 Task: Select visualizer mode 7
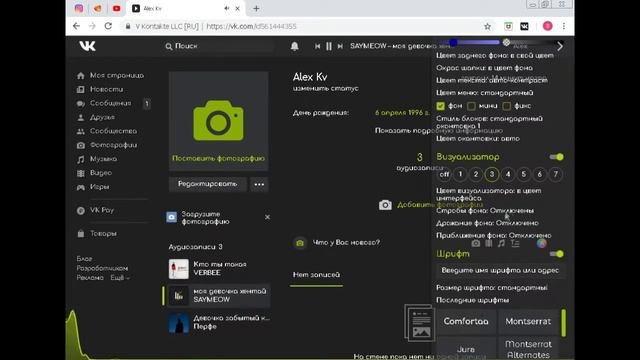[556, 174]
